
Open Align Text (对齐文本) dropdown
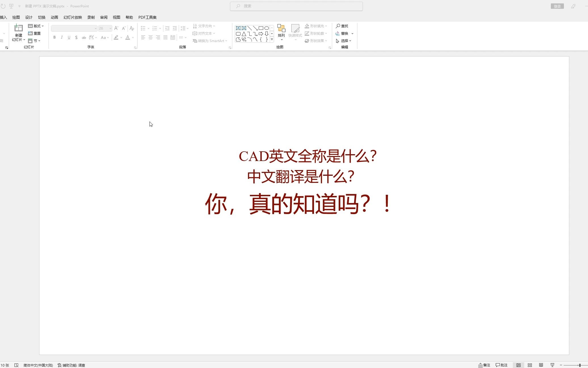(204, 33)
